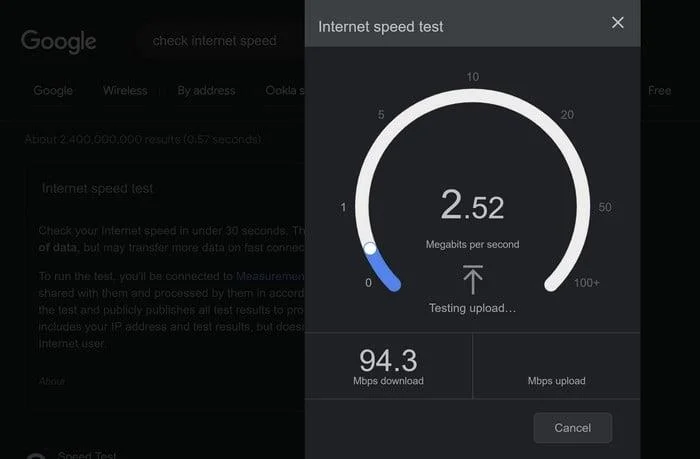Open the Speed Test search result
The image size is (700, 459).
tap(88, 455)
